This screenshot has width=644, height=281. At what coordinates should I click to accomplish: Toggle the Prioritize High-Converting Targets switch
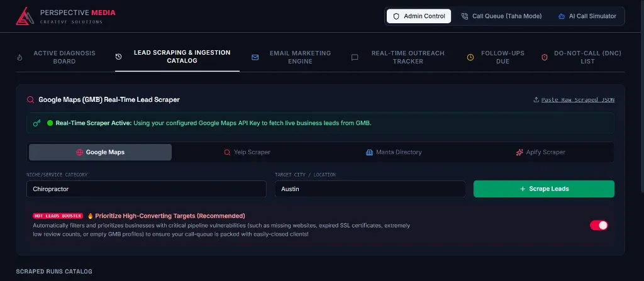[x=599, y=225]
